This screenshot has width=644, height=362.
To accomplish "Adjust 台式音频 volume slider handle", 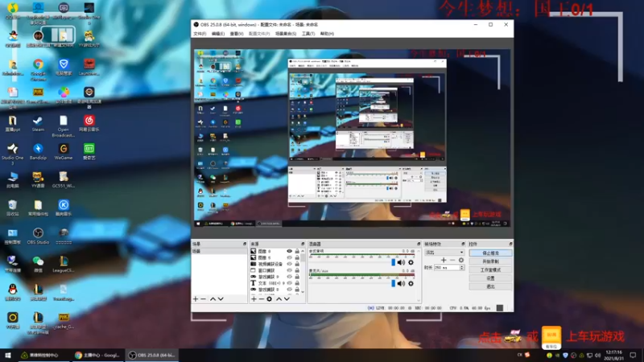I will coord(393,262).
